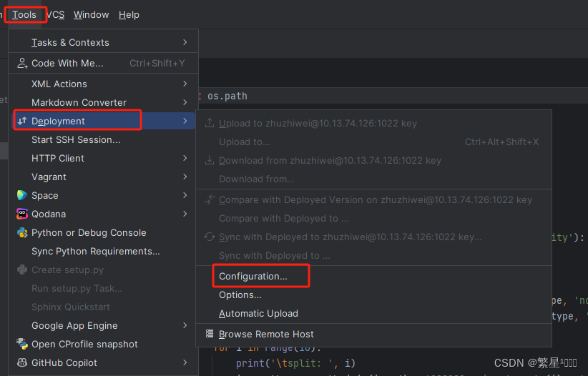588x376 pixels.
Task: Expand Google App Engine submenu arrow
Action: [185, 325]
